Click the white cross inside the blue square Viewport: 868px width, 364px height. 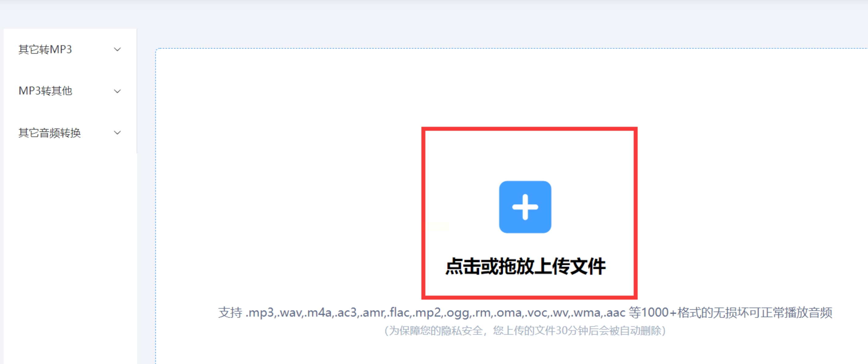(525, 207)
